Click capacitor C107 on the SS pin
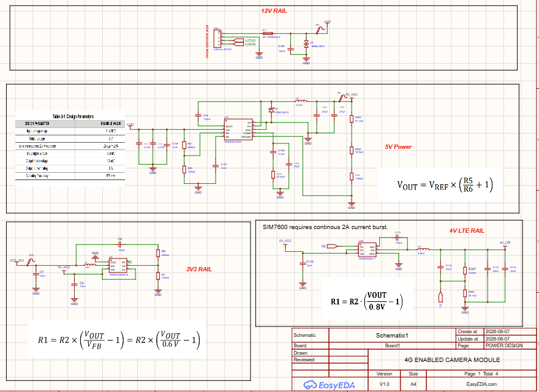The image size is (539, 392). tap(216, 166)
